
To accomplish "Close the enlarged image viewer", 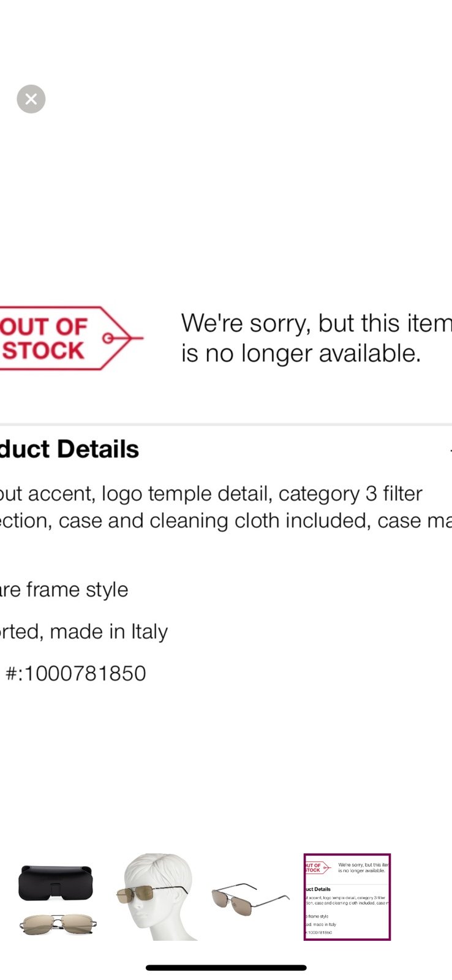I will click(31, 99).
